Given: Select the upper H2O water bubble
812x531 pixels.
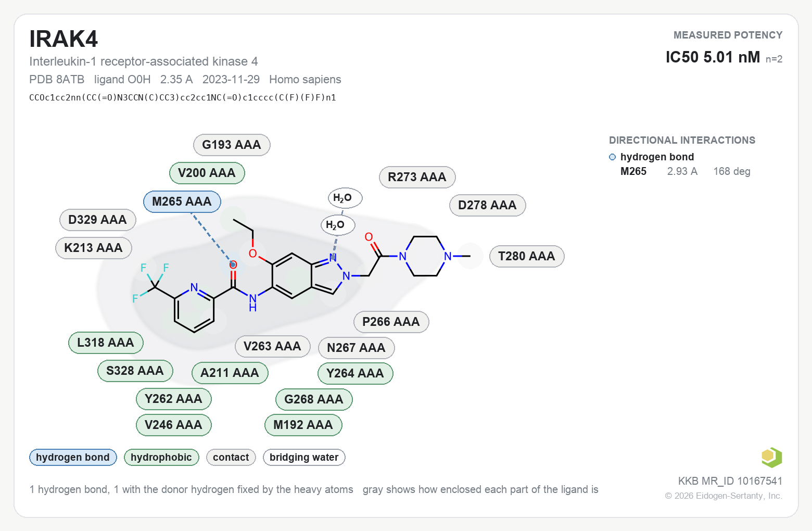Looking at the screenshot, I should point(345,198).
